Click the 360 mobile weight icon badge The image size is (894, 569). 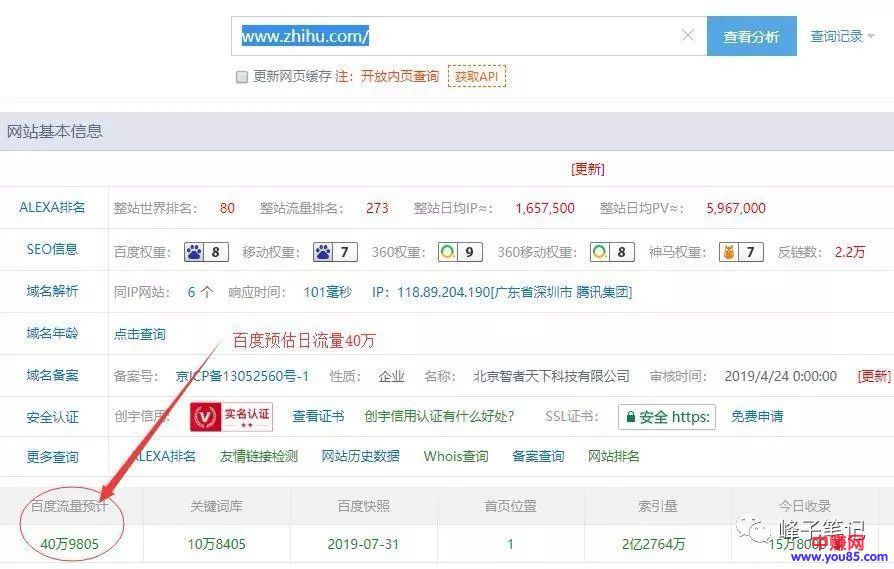[x=611, y=252]
